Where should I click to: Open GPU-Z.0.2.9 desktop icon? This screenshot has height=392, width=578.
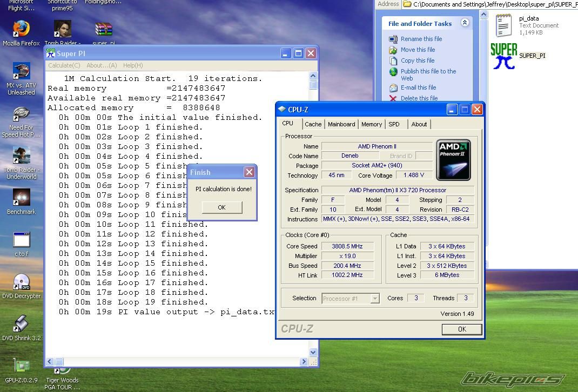21,366
